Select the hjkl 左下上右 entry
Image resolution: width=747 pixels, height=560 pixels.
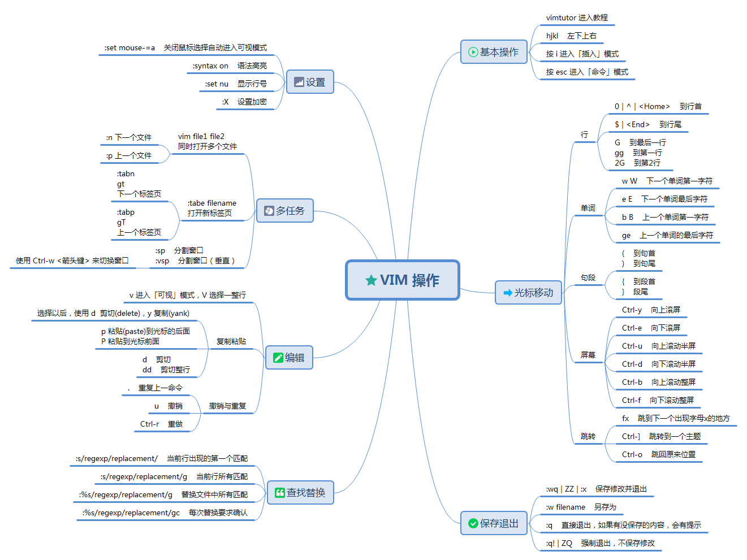[571, 36]
